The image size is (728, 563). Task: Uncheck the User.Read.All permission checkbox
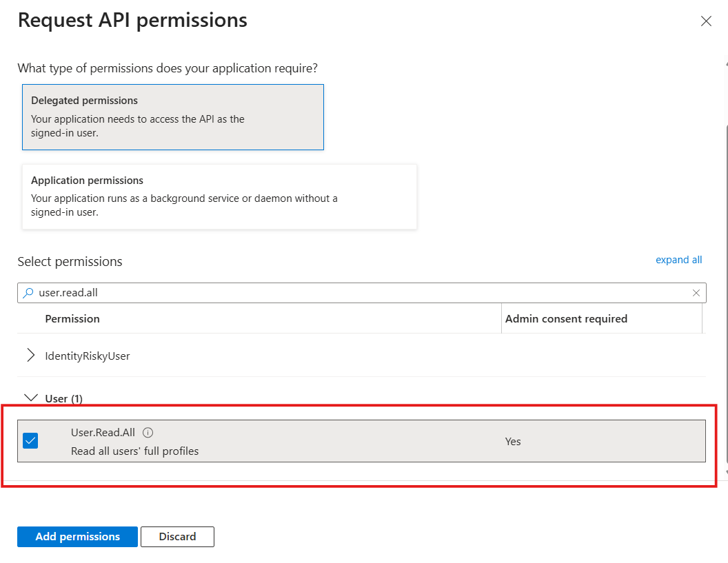pos(30,441)
